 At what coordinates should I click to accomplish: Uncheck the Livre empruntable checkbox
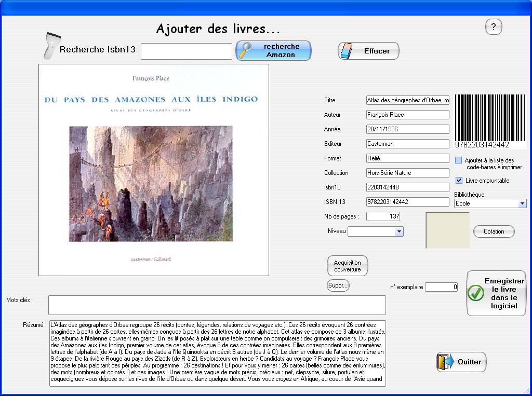pos(459,181)
